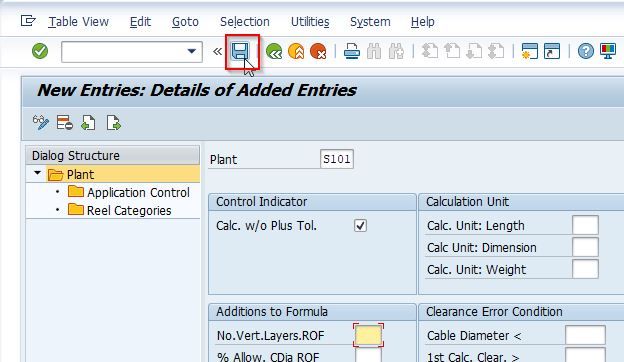Click the Previous Page icon
Viewport: 624px width, 362px height.
[452, 51]
